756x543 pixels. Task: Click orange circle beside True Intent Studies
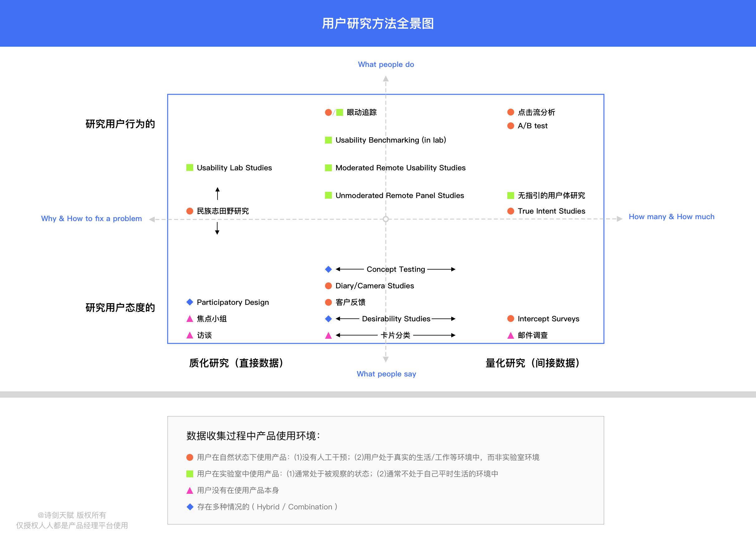click(511, 211)
